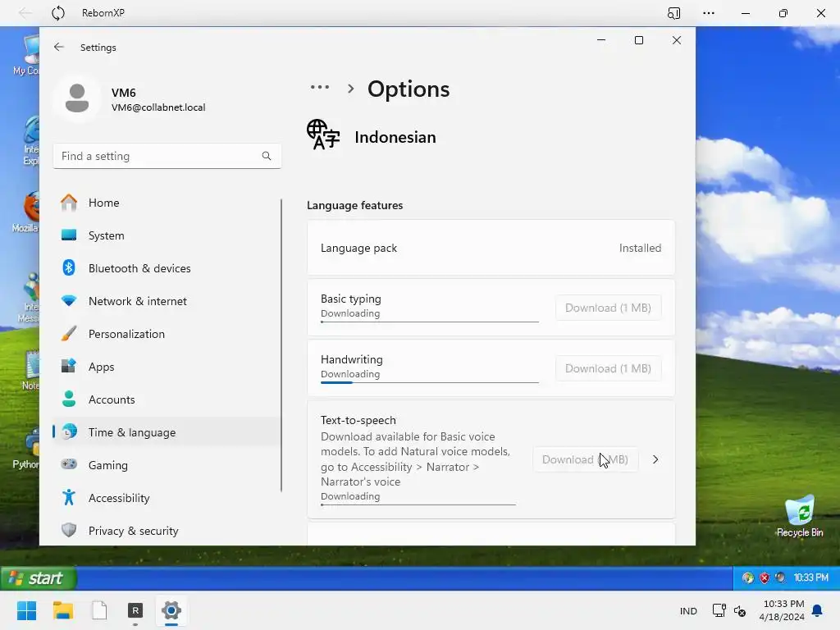Viewport: 840px width, 630px height.
Task: Click the taskbar network icon
Action: click(x=719, y=610)
